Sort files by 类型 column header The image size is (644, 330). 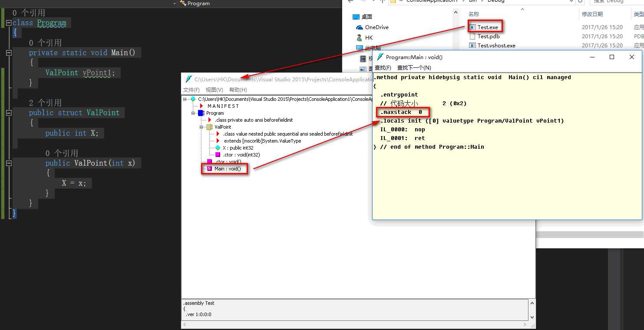click(639, 14)
